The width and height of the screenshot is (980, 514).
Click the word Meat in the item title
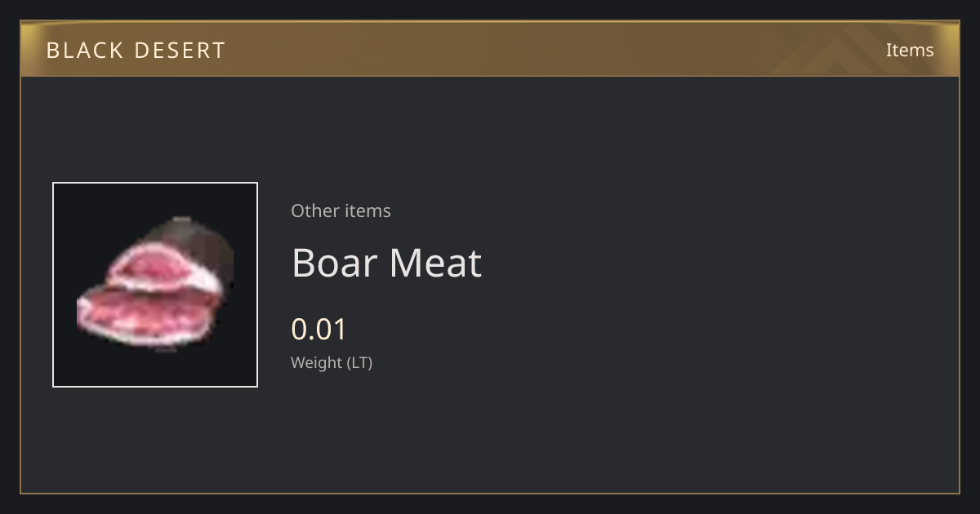tap(435, 263)
